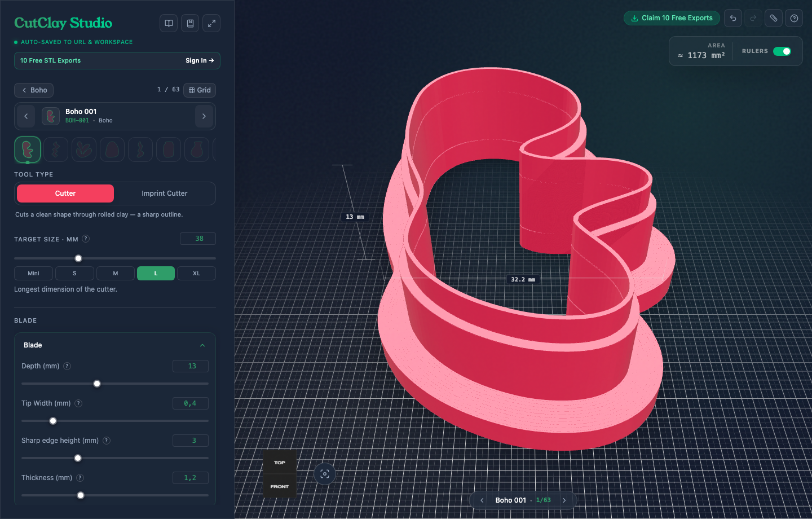The width and height of the screenshot is (812, 519).
Task: Show help for Depth (mm)
Action: click(67, 366)
